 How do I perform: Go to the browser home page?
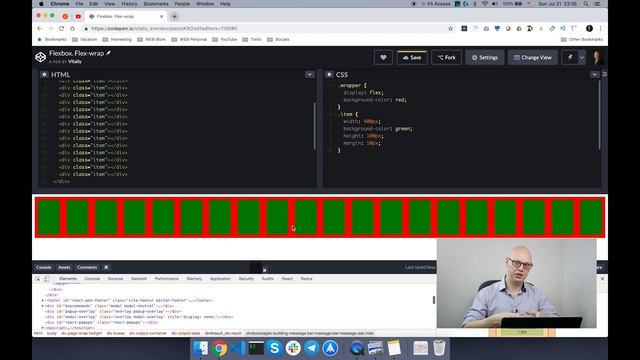pyautogui.click(x=72, y=29)
